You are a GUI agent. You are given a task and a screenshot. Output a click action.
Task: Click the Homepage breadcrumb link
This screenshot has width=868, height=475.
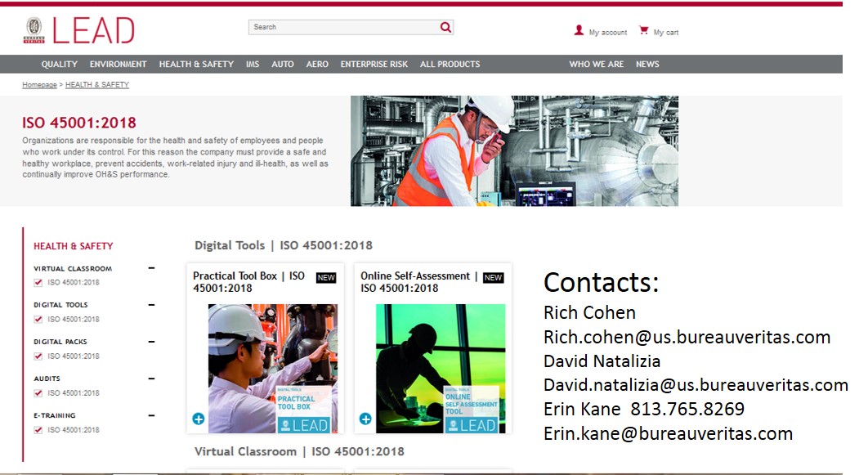39,85
